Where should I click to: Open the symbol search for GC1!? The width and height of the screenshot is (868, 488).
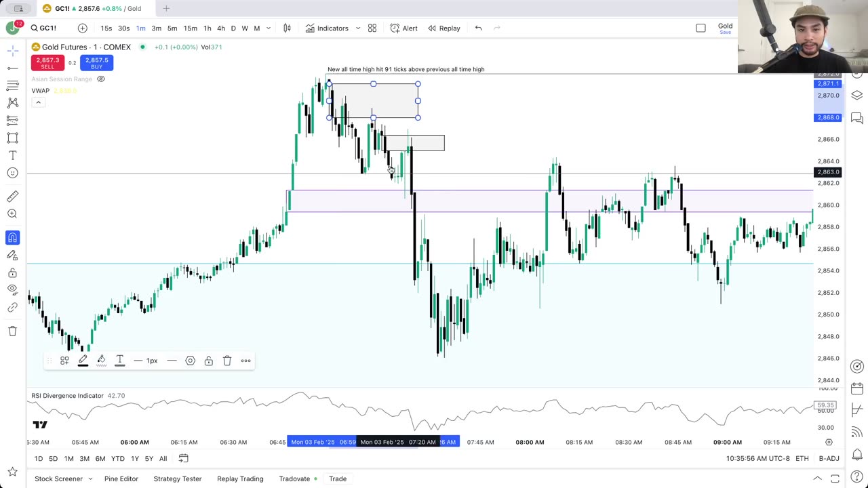(x=43, y=28)
